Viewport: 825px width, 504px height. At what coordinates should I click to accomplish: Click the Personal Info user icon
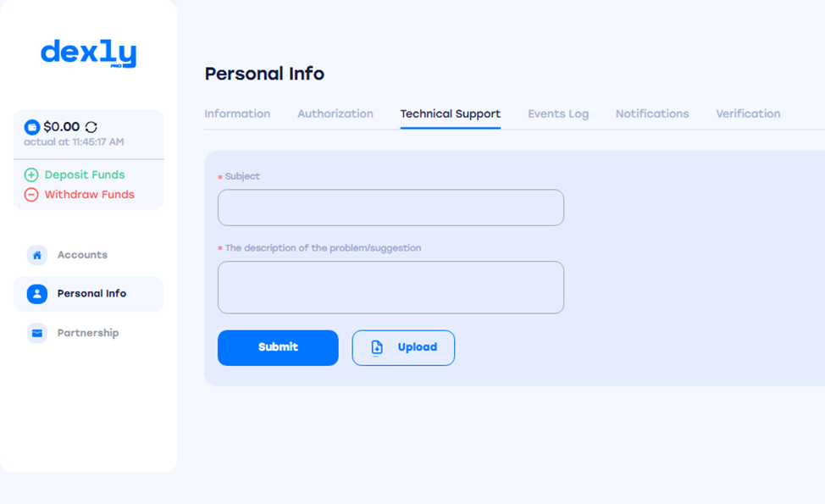pos(36,294)
